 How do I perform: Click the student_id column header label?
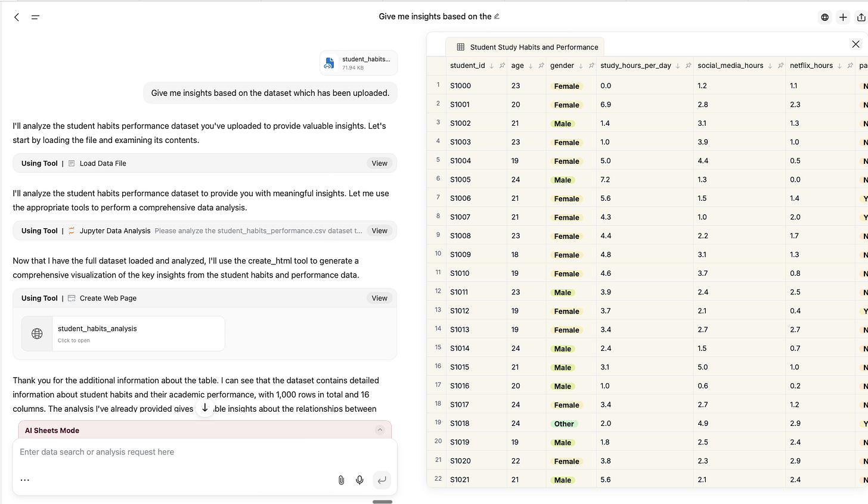[467, 66]
